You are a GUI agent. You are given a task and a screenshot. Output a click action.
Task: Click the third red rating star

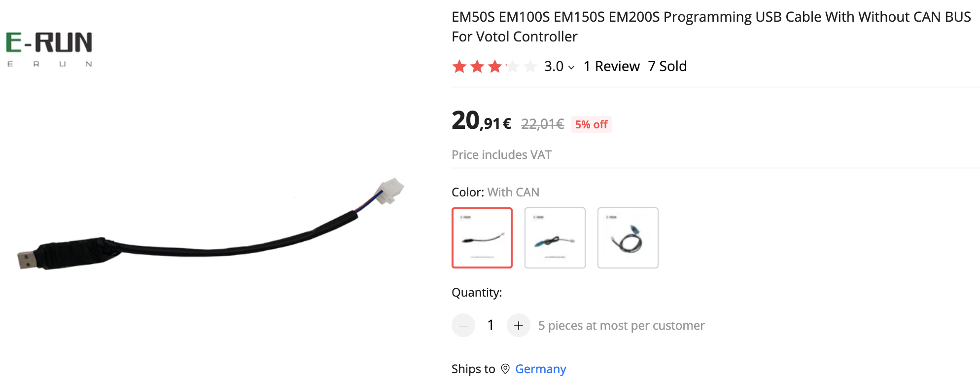[495, 66]
